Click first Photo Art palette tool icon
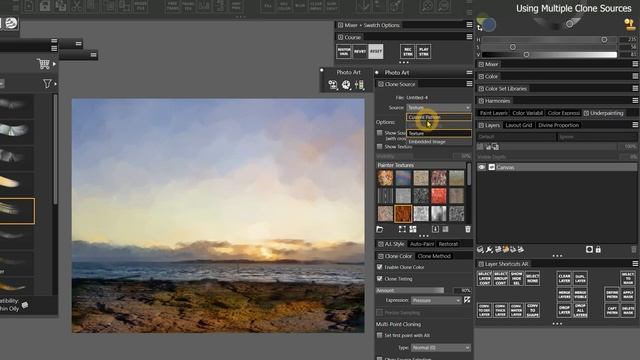 [333, 85]
